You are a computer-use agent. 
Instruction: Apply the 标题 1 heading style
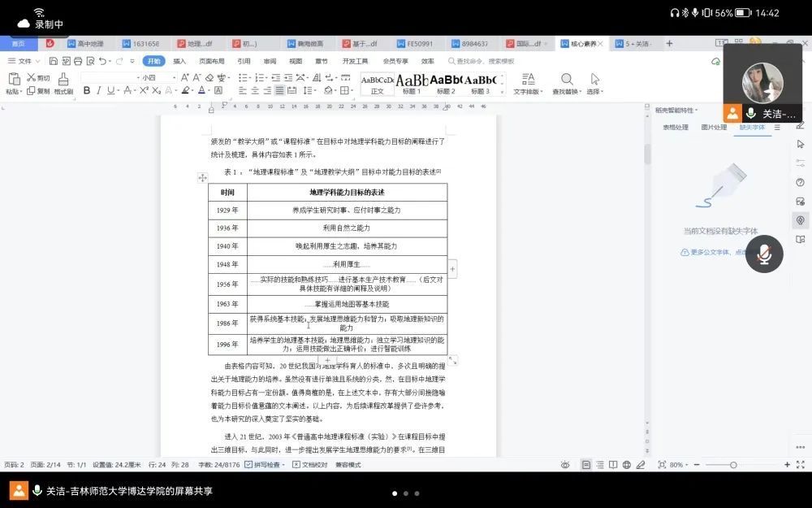412,82
